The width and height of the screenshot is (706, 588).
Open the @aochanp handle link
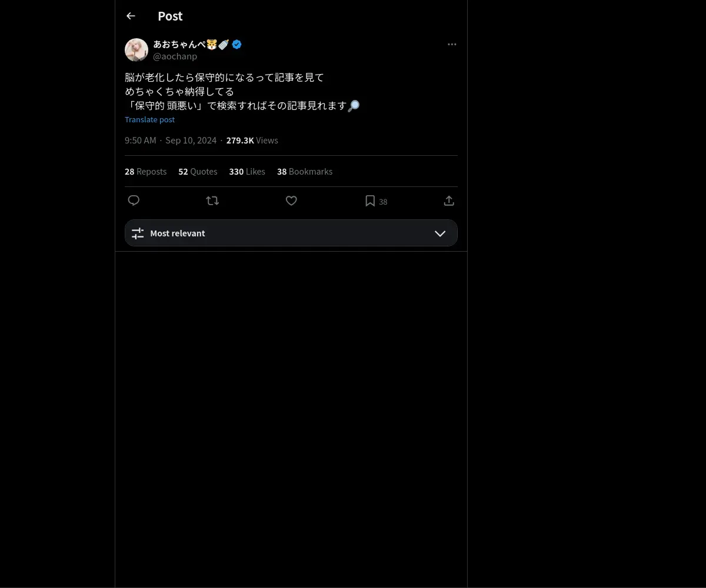(x=175, y=56)
